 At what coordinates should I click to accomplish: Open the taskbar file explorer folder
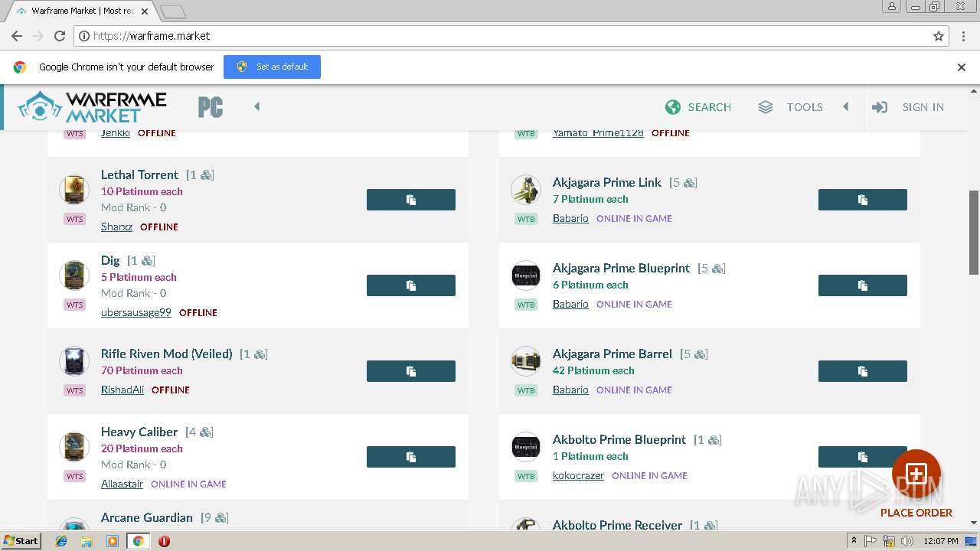(87, 541)
